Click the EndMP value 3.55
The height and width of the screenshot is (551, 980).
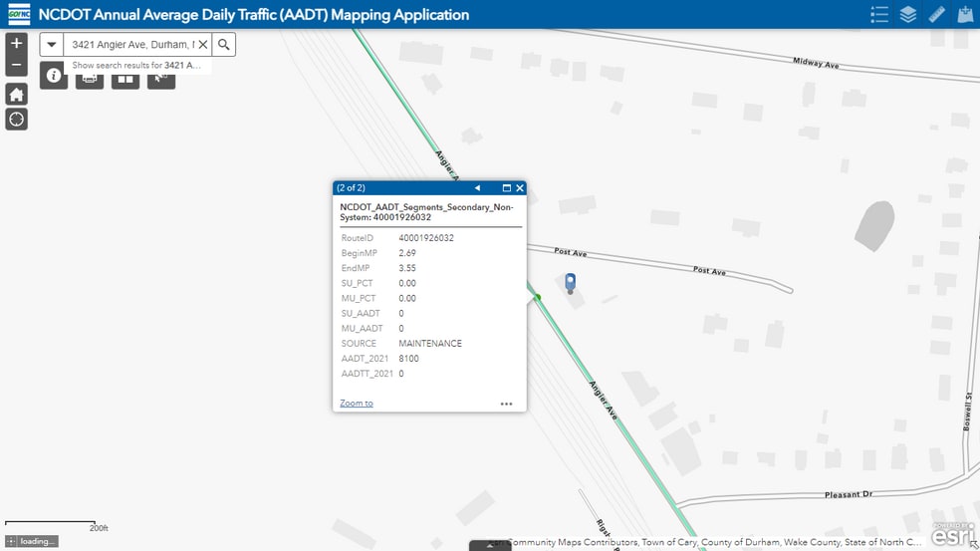(407, 268)
